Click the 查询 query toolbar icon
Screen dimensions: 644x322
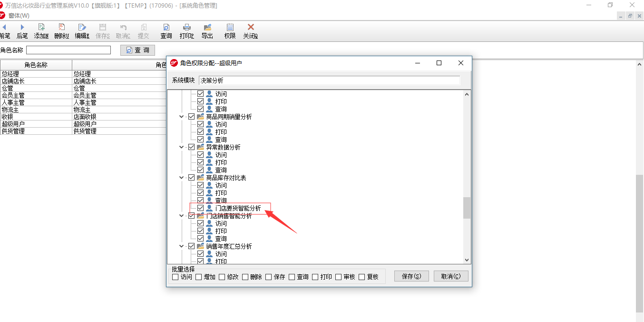click(166, 28)
